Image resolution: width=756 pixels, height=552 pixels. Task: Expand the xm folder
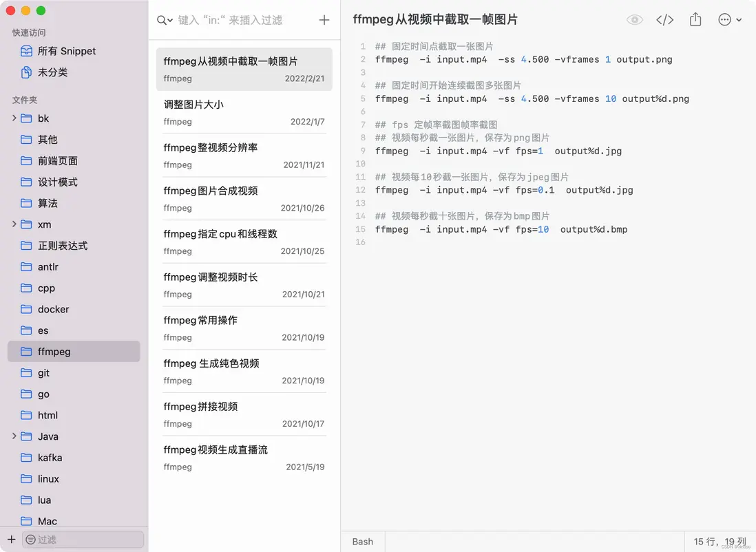pyautogui.click(x=14, y=224)
